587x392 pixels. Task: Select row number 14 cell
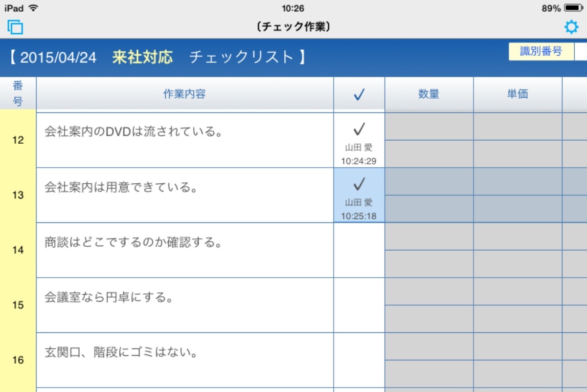tap(18, 250)
